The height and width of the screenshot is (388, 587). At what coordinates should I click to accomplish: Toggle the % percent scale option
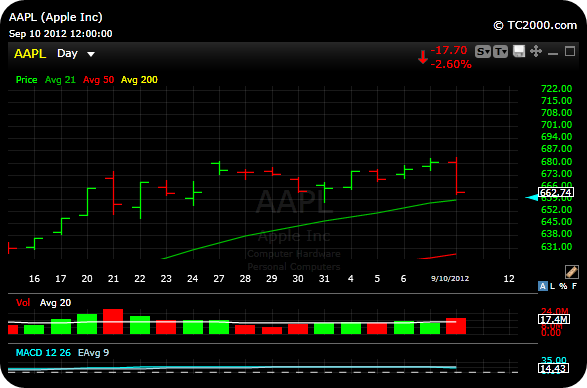pyautogui.click(x=563, y=286)
